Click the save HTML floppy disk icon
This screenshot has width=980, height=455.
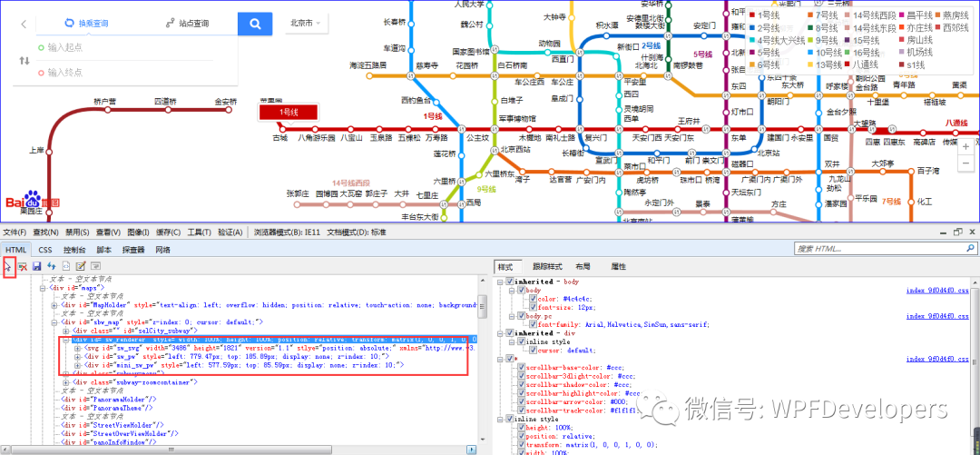(37, 266)
